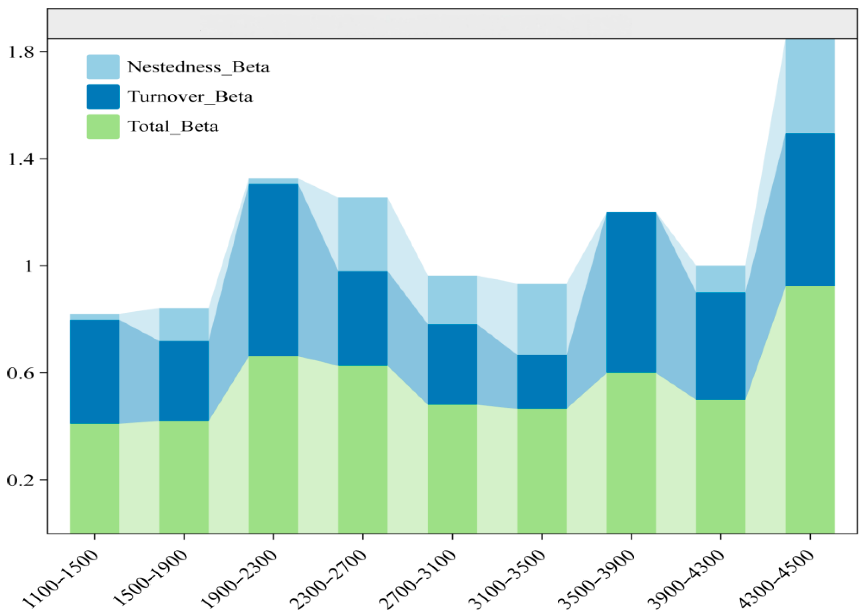Screen dimensions: 864x616
Task: Click the light blue Nestedness segment of bar 3100–3500
Action: pyautogui.click(x=542, y=319)
